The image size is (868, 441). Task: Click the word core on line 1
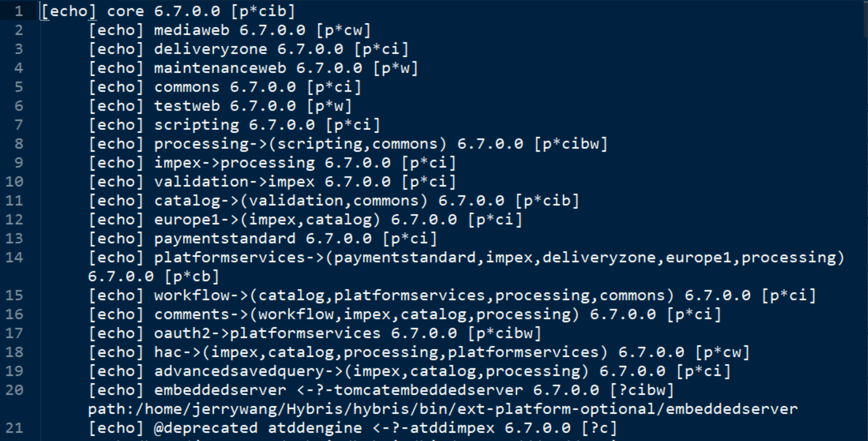click(125, 11)
